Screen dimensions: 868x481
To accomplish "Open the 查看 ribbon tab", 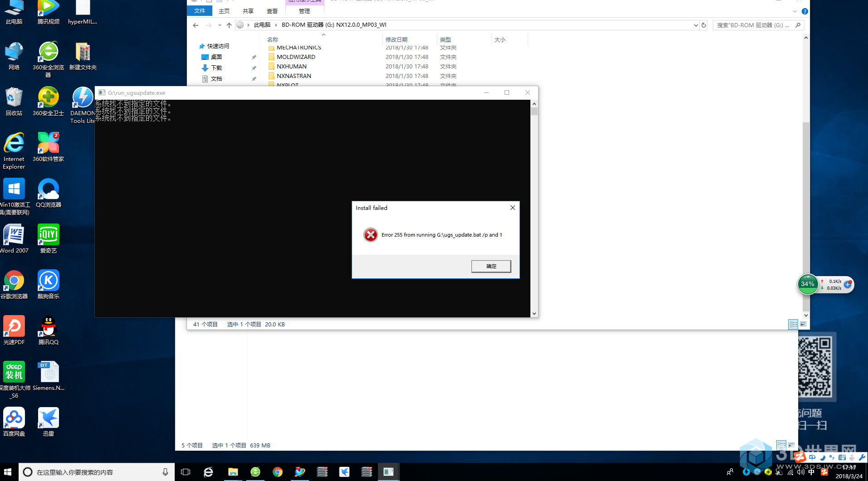I will point(272,11).
